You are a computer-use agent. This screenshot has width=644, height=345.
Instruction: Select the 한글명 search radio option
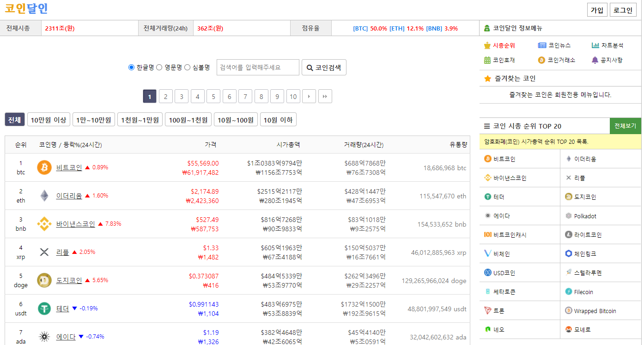131,68
